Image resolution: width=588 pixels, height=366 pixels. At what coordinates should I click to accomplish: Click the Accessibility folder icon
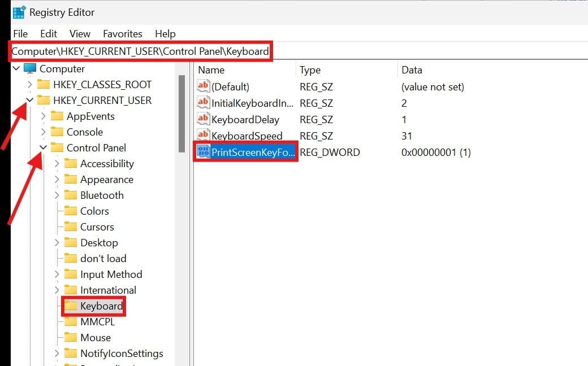coord(71,163)
